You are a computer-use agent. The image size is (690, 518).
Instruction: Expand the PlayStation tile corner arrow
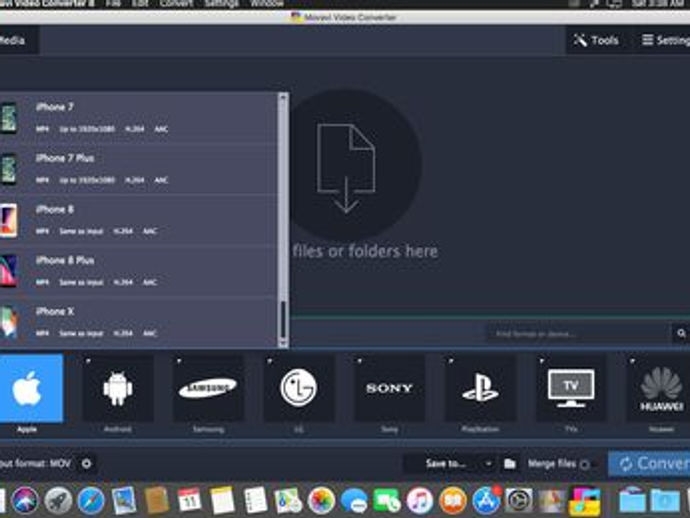click(451, 361)
